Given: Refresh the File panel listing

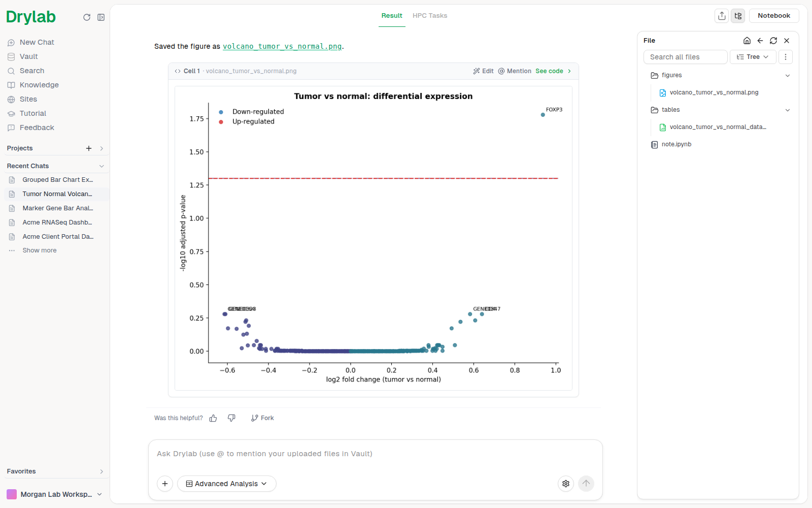Looking at the screenshot, I should (x=773, y=41).
